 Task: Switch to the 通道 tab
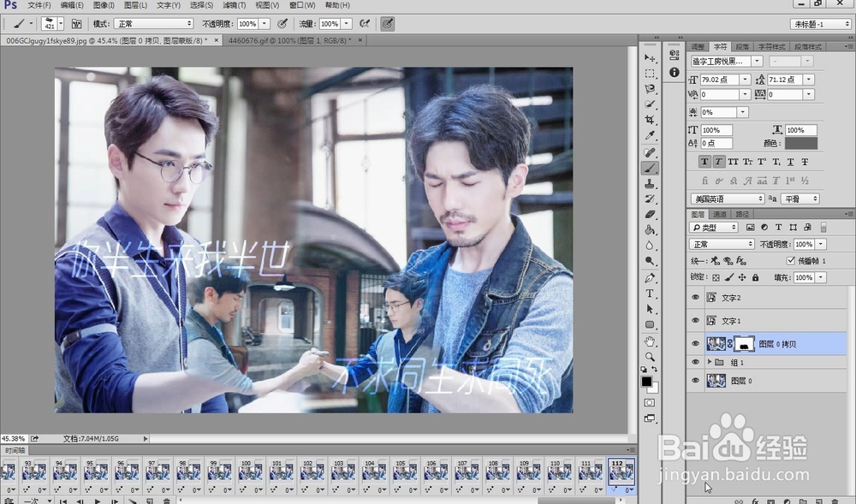(x=720, y=215)
